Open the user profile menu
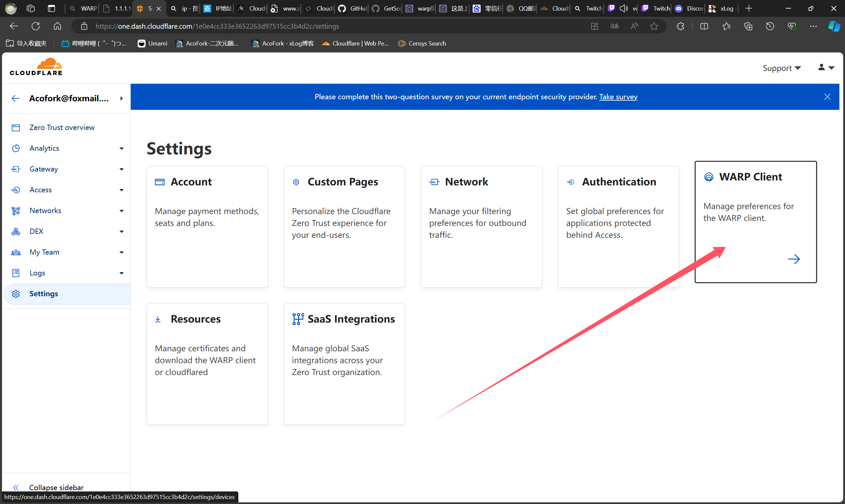 coord(826,68)
